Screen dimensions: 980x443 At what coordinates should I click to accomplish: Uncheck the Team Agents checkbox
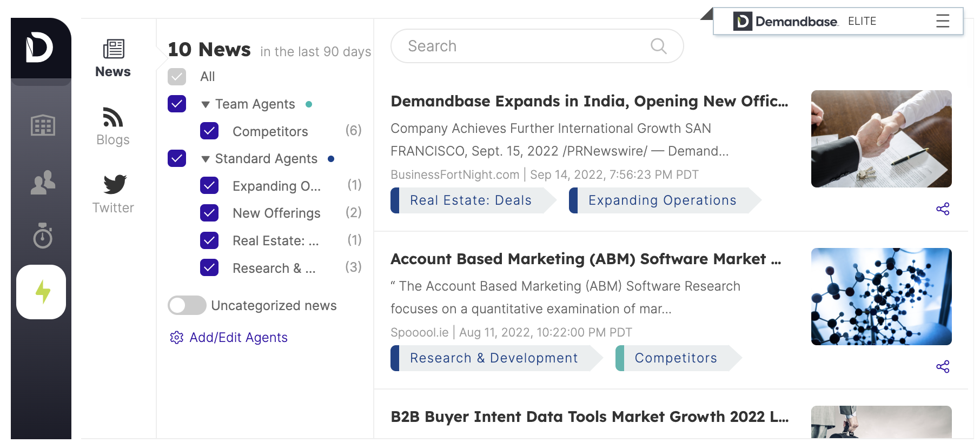(x=177, y=104)
